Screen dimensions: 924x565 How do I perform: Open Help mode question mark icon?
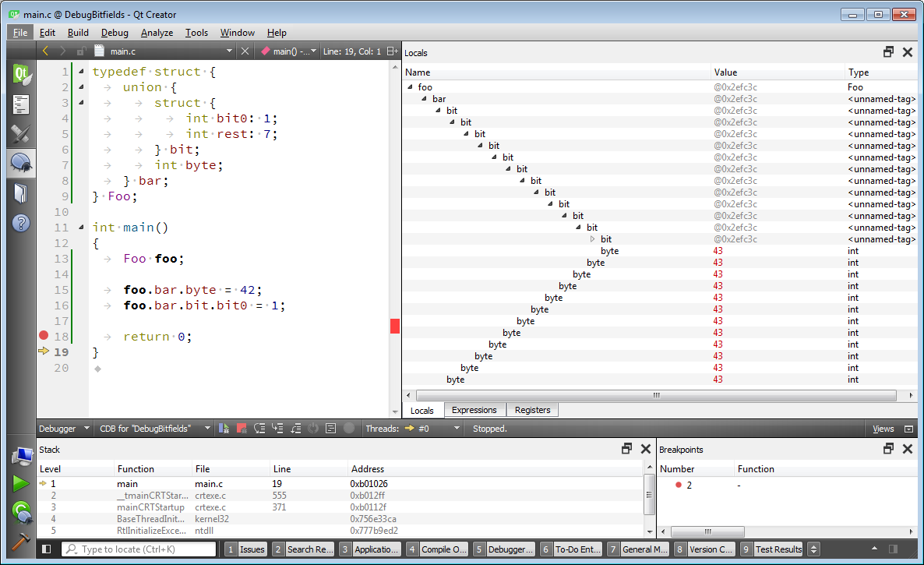coord(21,223)
